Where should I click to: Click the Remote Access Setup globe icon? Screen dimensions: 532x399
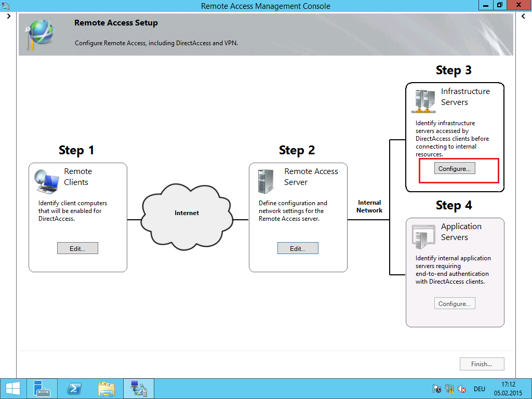(x=40, y=35)
